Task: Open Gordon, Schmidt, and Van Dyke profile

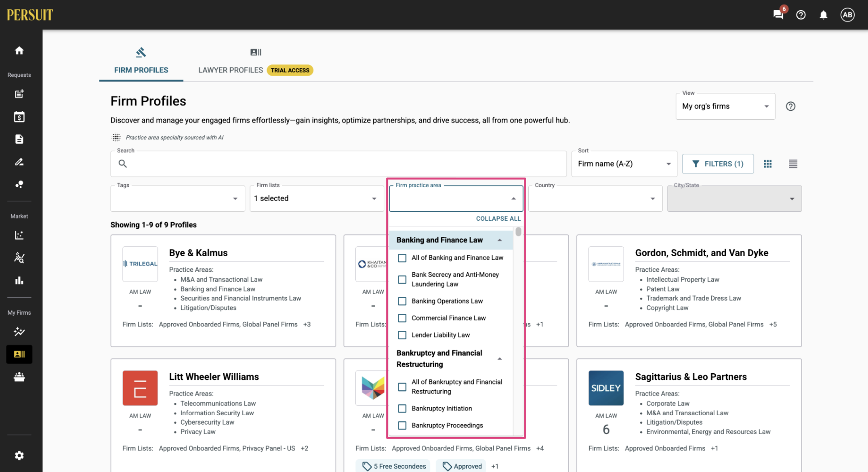Action: pyautogui.click(x=702, y=253)
